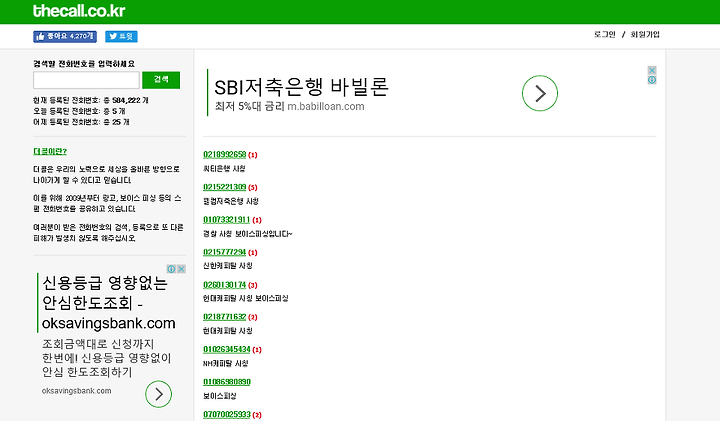This screenshot has height=421, width=720.
Task: Click the sidebar ad AdChoices info icon
Action: 171,269
